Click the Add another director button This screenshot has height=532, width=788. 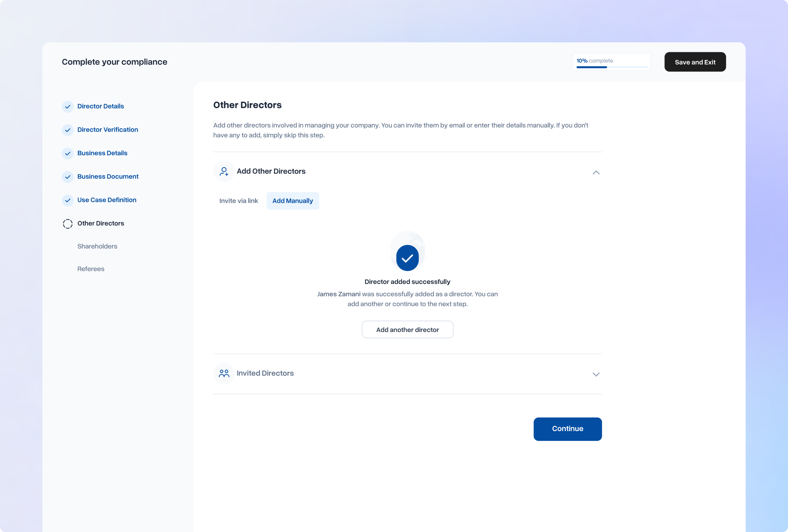407,330
